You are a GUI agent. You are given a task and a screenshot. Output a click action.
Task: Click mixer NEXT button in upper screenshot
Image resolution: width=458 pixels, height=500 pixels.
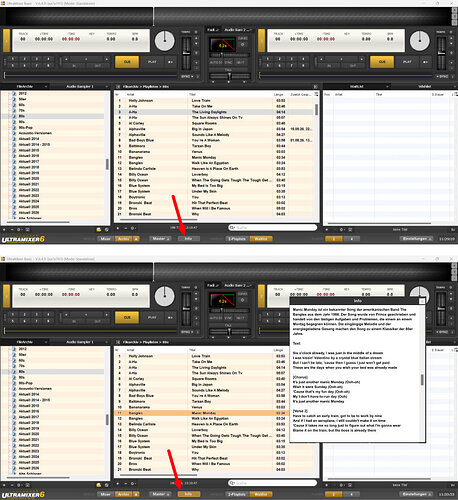[x=240, y=62]
